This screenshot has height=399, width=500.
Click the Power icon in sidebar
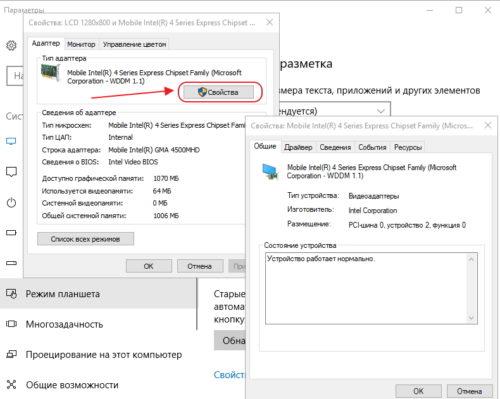11,203
